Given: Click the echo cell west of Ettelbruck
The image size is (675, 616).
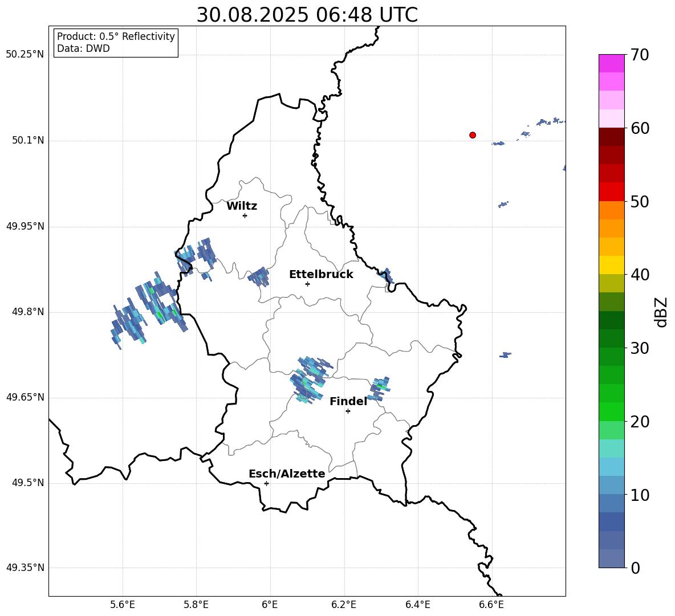Looking at the screenshot, I should 259,276.
